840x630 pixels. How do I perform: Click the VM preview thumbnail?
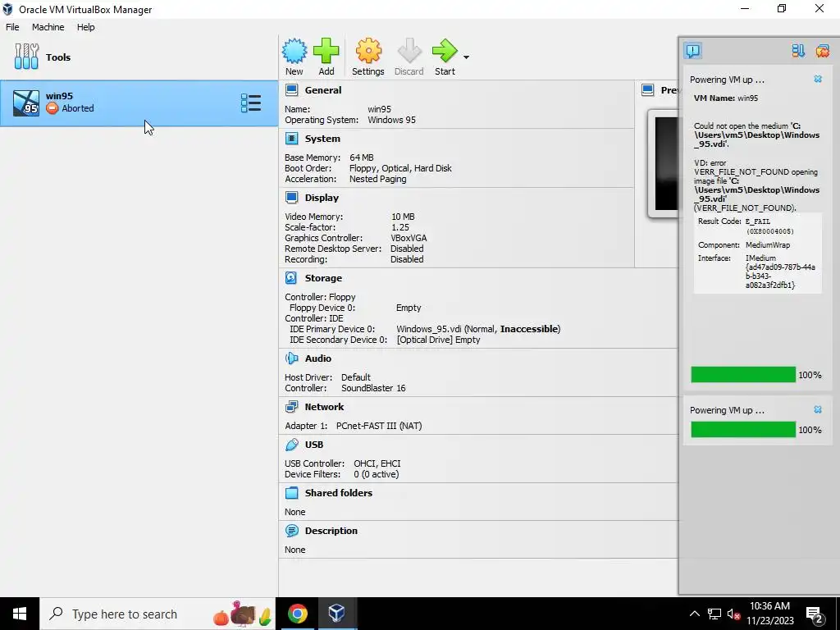[x=664, y=163]
